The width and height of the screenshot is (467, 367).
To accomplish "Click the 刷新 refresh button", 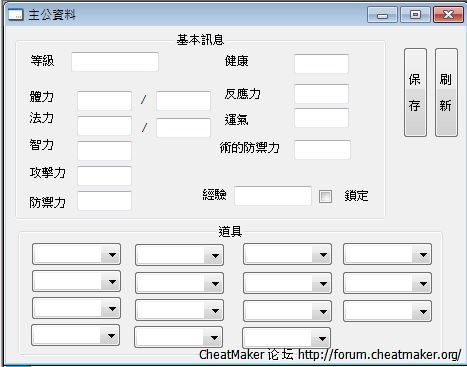I will 446,92.
